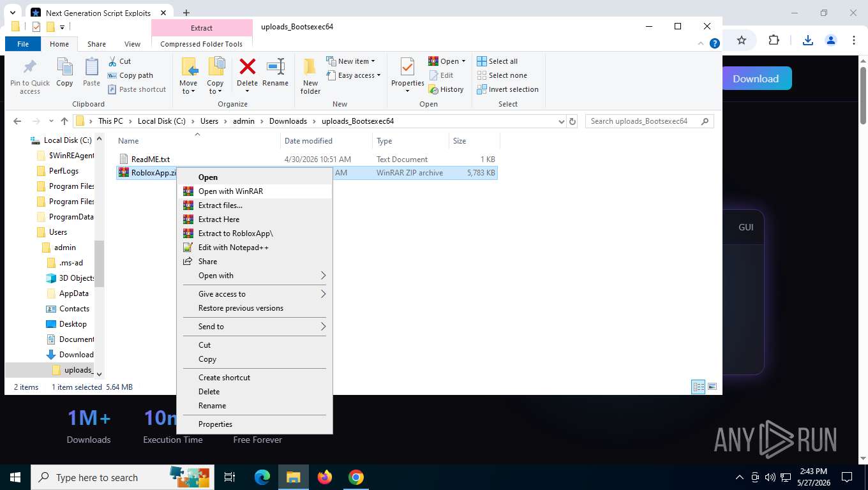This screenshot has height=490, width=868.
Task: Click the Copy ribbon button
Action: (x=64, y=73)
